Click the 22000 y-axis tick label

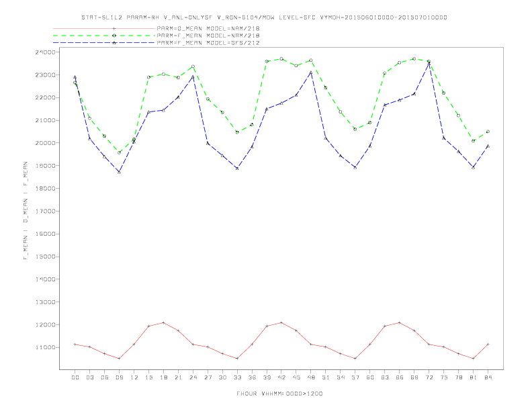click(45, 97)
